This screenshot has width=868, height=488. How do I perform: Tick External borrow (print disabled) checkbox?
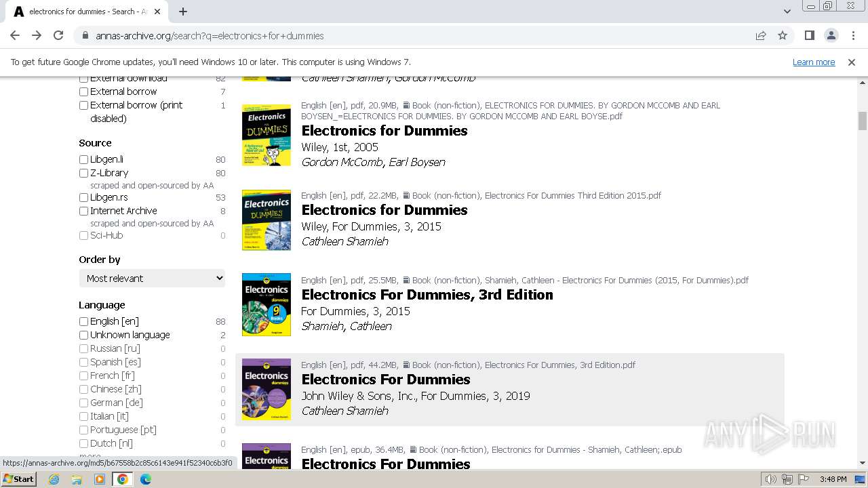click(x=83, y=105)
